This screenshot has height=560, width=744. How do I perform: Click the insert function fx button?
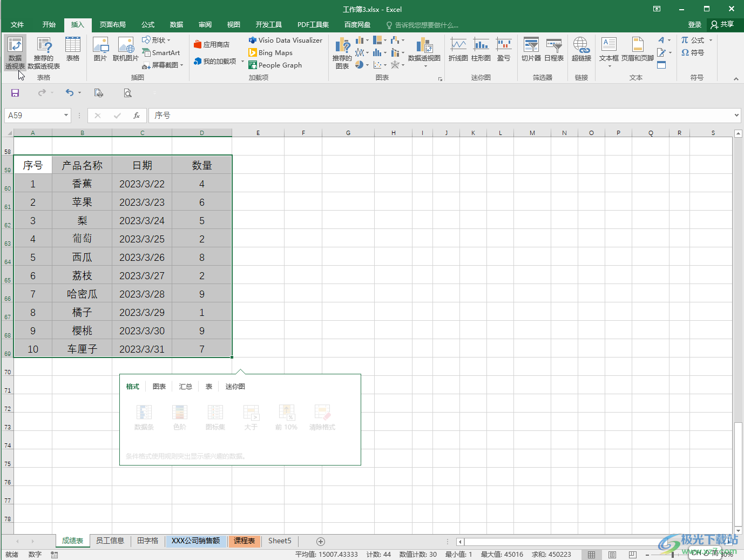coord(137,116)
